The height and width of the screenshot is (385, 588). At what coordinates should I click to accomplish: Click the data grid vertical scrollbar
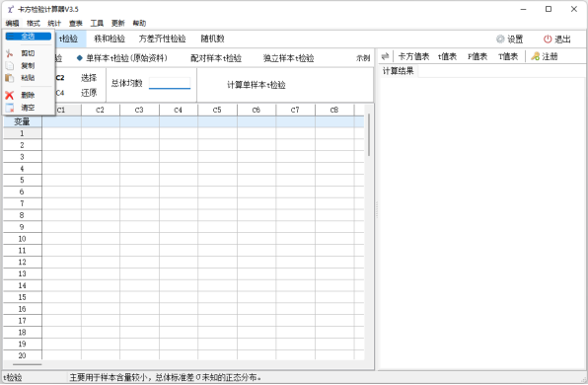369,135
